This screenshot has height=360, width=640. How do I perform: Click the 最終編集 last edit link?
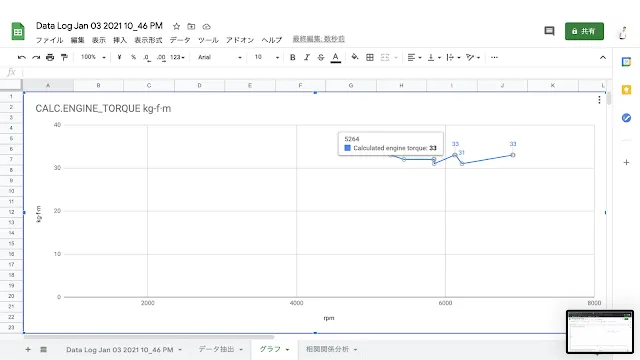318,39
